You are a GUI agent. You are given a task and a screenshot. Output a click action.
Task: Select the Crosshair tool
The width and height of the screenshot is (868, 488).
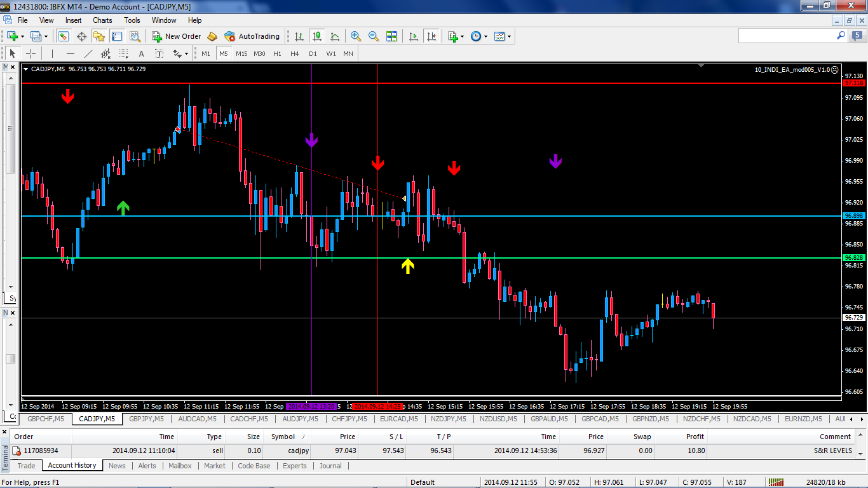coord(31,54)
